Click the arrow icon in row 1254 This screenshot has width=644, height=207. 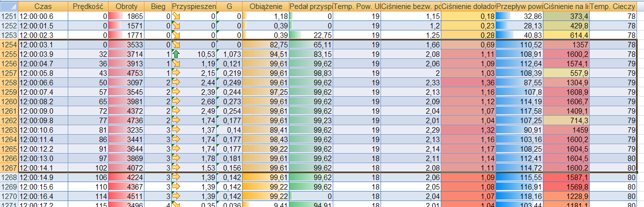(x=176, y=44)
